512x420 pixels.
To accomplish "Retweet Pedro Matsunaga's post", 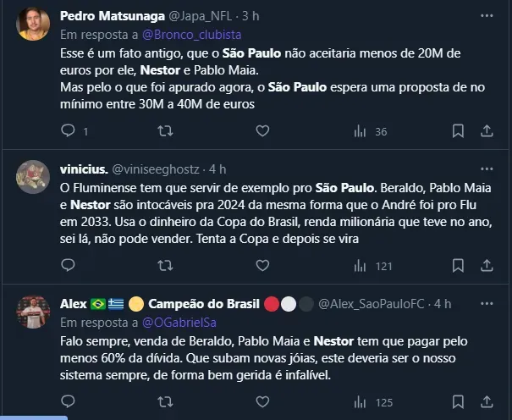I will pyautogui.click(x=167, y=130).
